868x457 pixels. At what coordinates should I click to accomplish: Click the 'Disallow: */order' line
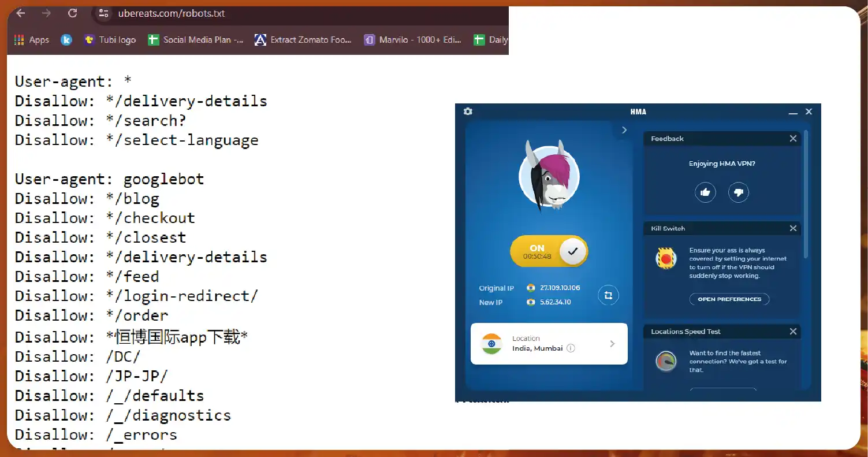click(x=92, y=315)
